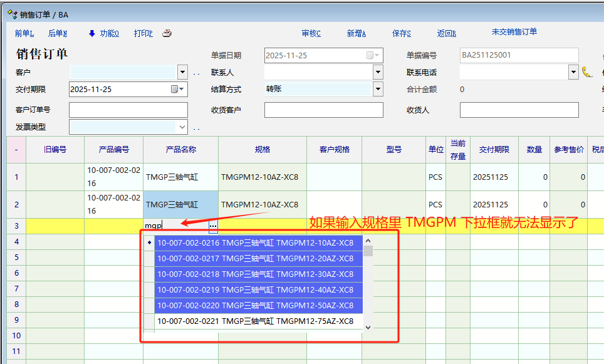This screenshot has width=604, height=364.
Task: Click the ellipsis button in product name cell
Action: pyautogui.click(x=213, y=226)
